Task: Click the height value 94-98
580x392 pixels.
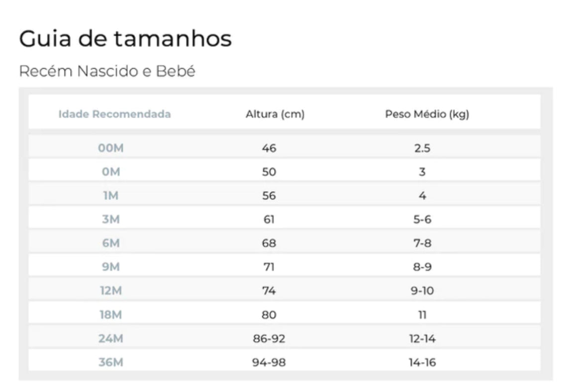Action: point(269,363)
